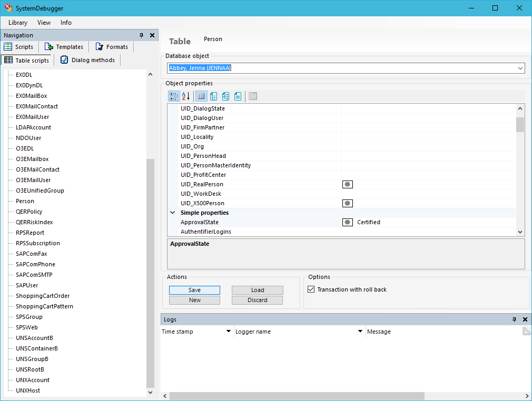Image resolution: width=532 pixels, height=401 pixels.
Task: Click the New button
Action: pos(194,300)
